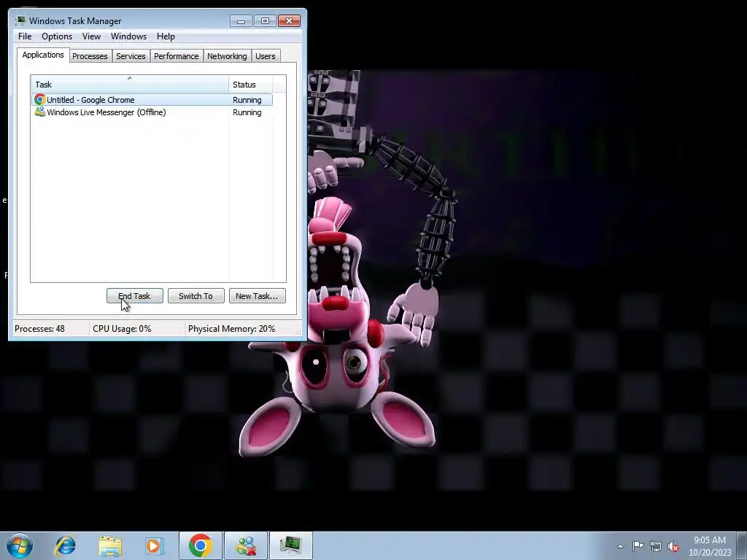The image size is (747, 560).
Task: Click the CPU Usage: 0% status text
Action: [x=122, y=329]
